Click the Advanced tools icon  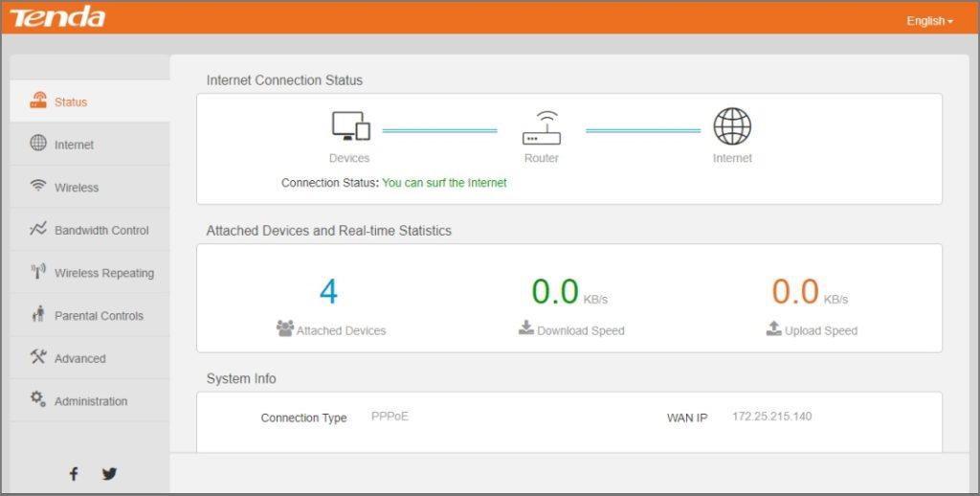coord(38,356)
